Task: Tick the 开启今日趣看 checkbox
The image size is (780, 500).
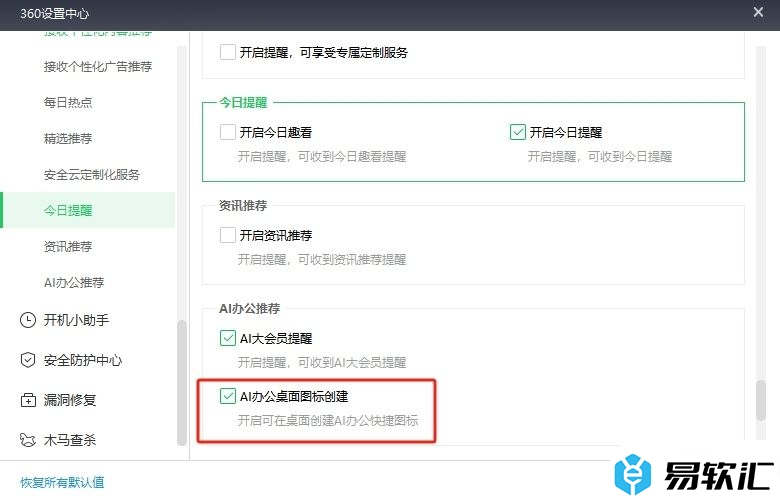Action: 228,132
